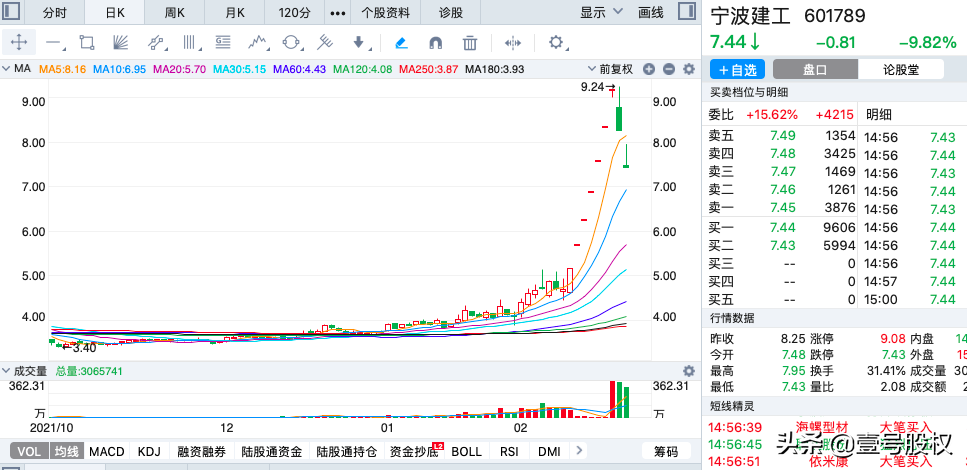967x470 pixels.
Task: Collapse the MA indicator panel
Action: [7, 69]
